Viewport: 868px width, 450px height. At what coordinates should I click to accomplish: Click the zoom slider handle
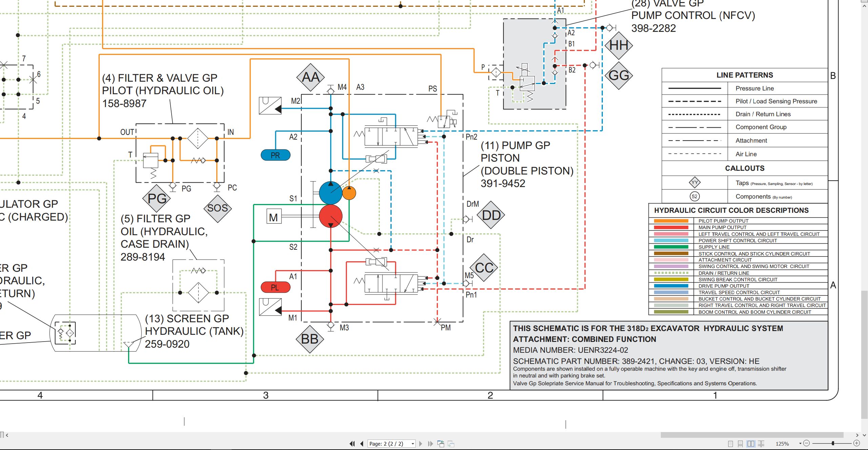833,443
